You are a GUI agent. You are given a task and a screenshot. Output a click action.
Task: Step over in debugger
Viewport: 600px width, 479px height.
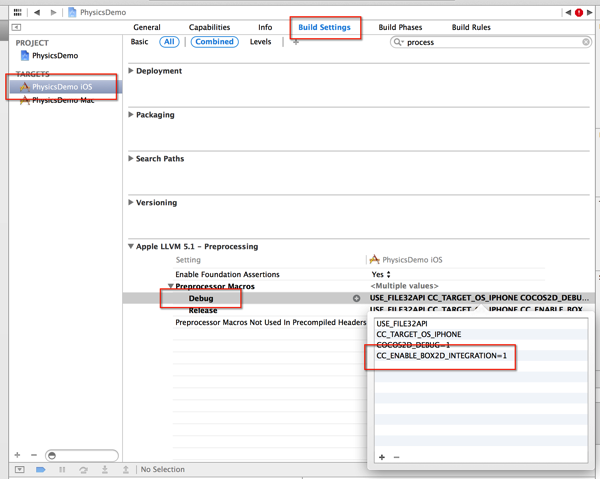click(x=83, y=469)
